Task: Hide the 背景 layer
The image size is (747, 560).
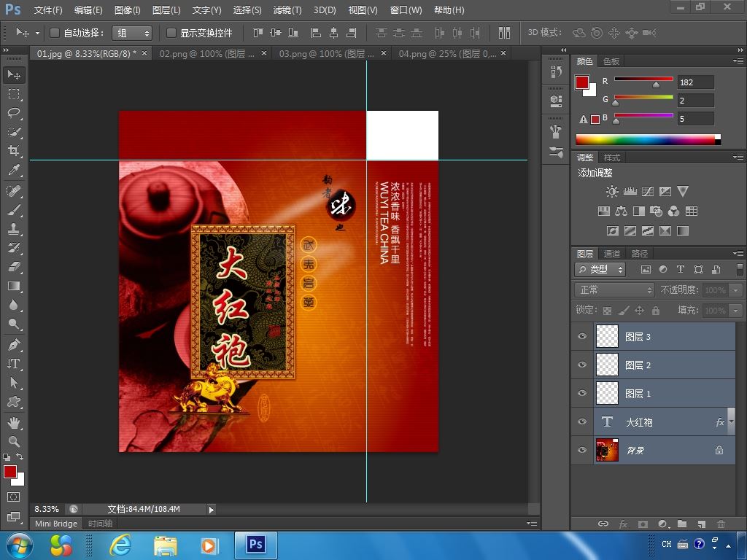Action: tap(582, 450)
